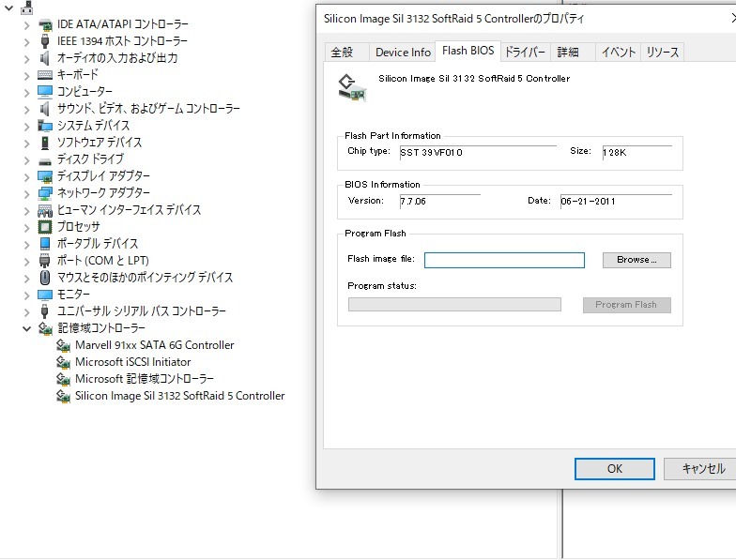
Task: Click the Microsoft iSCSI Initiator icon
Action: coord(64,362)
